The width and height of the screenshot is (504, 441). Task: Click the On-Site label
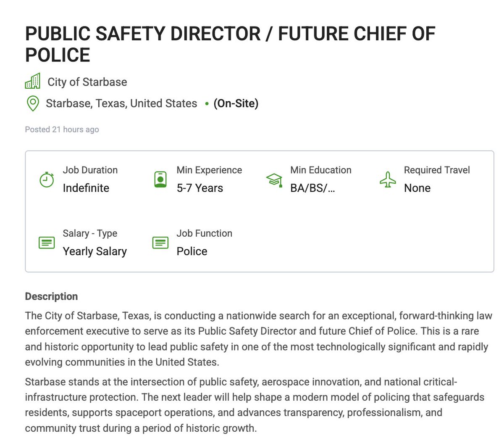point(236,103)
